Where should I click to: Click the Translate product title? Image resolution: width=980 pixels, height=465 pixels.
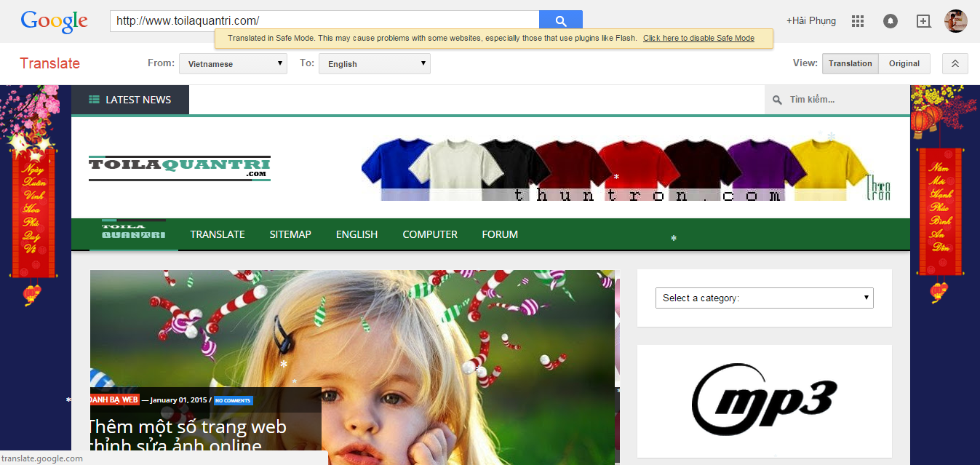[49, 63]
